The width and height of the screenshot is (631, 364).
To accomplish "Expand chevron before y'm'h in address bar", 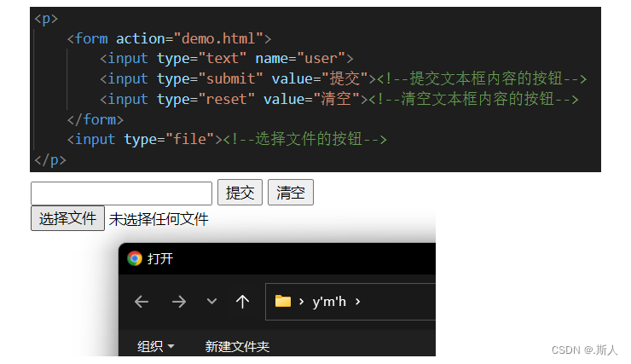I will 301,301.
